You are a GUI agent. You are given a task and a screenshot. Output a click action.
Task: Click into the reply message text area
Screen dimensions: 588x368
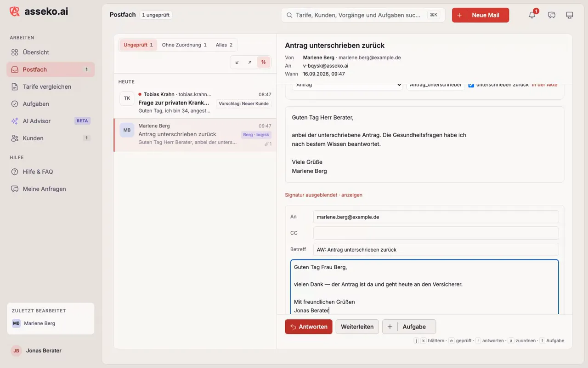[x=424, y=287]
